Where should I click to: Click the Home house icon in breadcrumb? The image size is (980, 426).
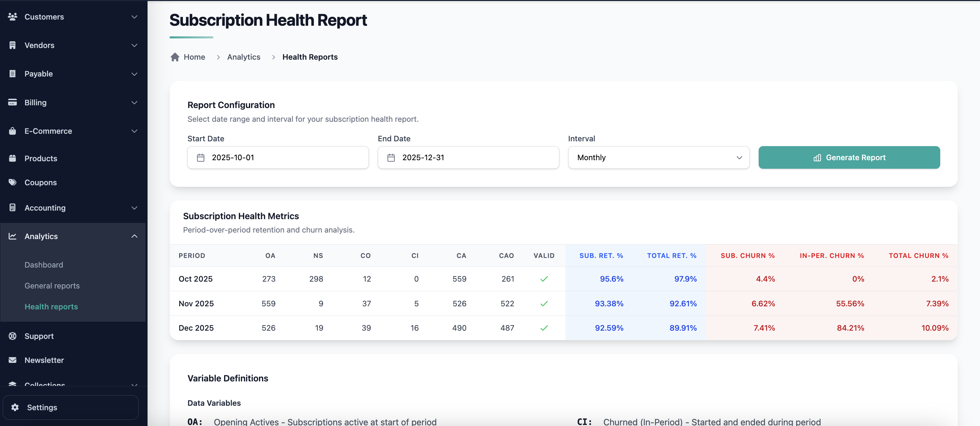click(175, 57)
